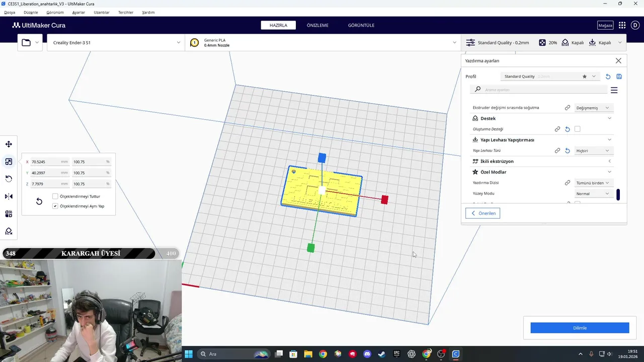The height and width of the screenshot is (362, 644).
Task: Click the save profile disk icon
Action: 619,76
